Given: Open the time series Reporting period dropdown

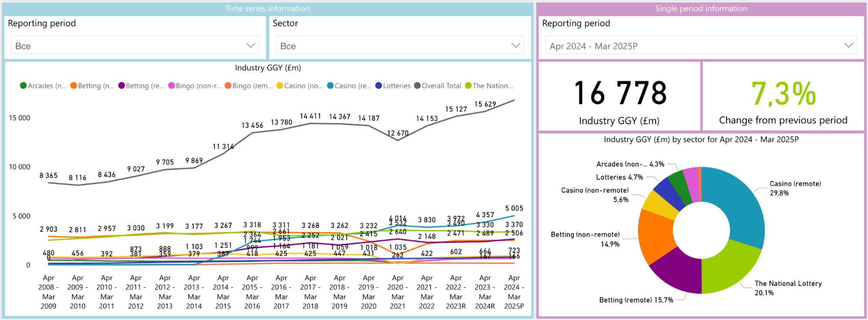Looking at the screenshot, I should (135, 45).
